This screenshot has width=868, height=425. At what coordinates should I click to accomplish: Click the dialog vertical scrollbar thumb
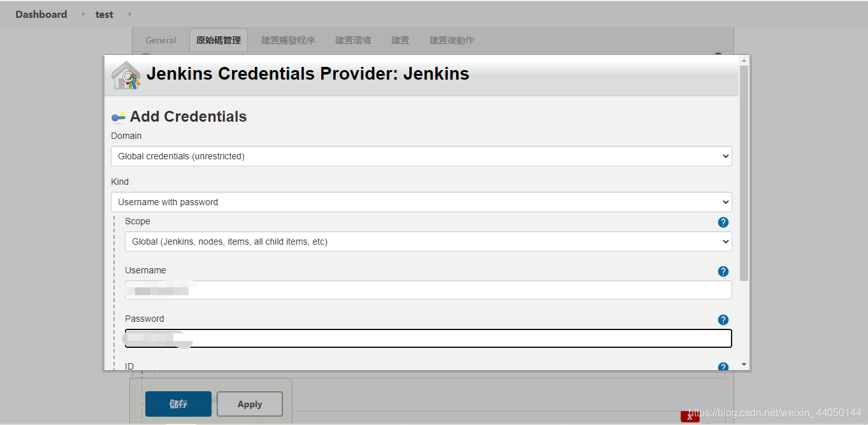click(x=744, y=173)
